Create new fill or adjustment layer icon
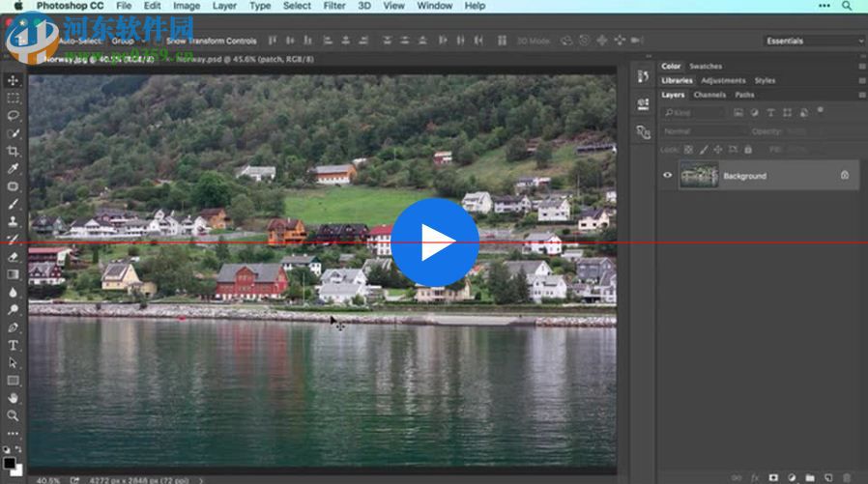This screenshot has height=484, width=868. [x=792, y=477]
